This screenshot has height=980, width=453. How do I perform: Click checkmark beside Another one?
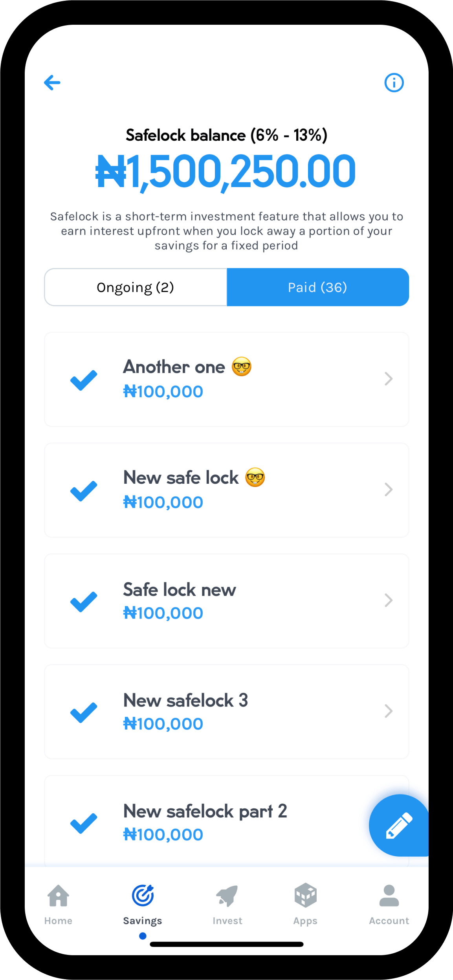coord(84,380)
